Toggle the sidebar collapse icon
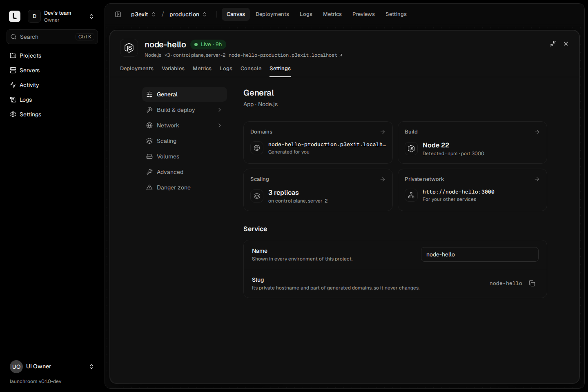The height and width of the screenshot is (392, 588). [x=118, y=14]
